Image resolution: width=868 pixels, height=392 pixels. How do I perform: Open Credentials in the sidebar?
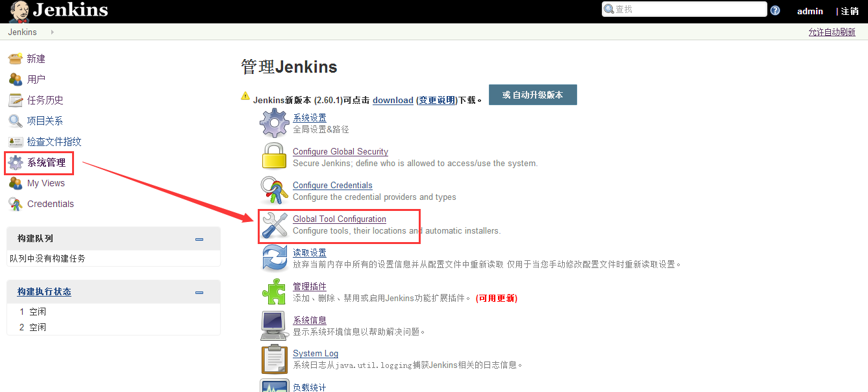point(51,204)
